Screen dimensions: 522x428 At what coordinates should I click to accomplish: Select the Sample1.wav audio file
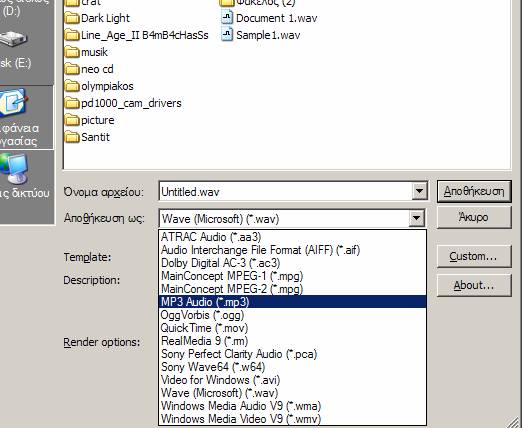pos(261,35)
